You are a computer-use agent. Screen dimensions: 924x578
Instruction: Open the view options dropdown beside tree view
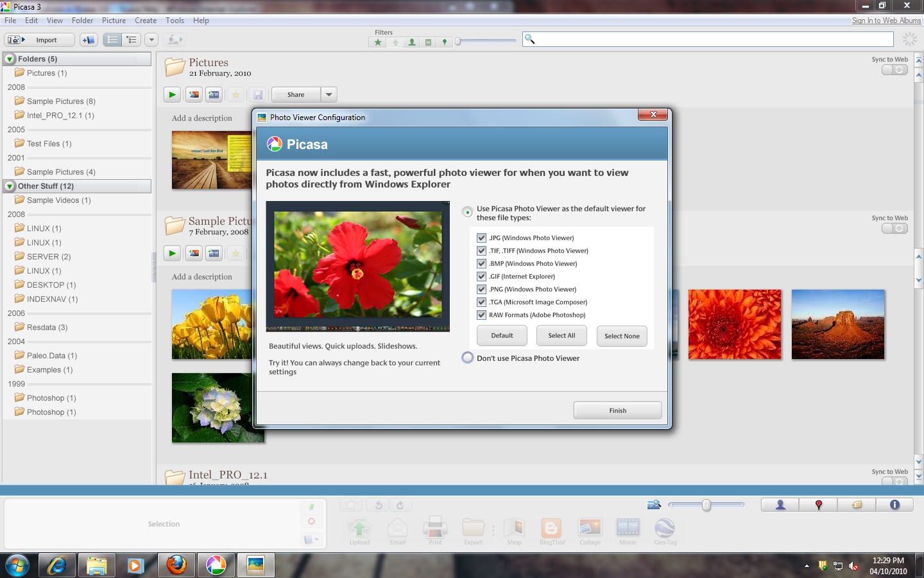[151, 40]
